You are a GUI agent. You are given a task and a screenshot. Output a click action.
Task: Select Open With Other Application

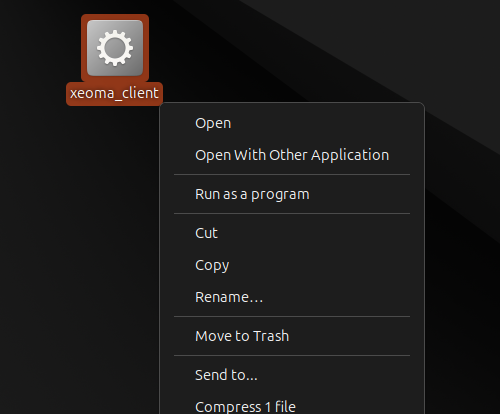pos(292,155)
